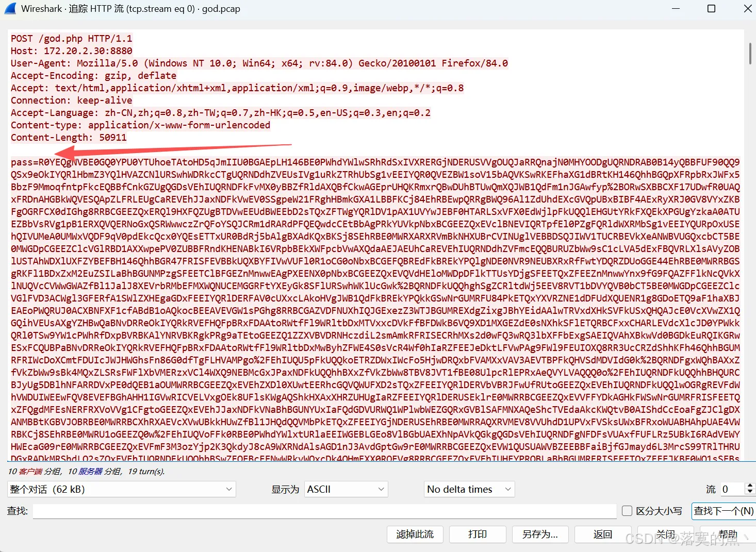756x552 pixels.
Task: Click the Content-Length: 50911 line
Action: (x=69, y=138)
